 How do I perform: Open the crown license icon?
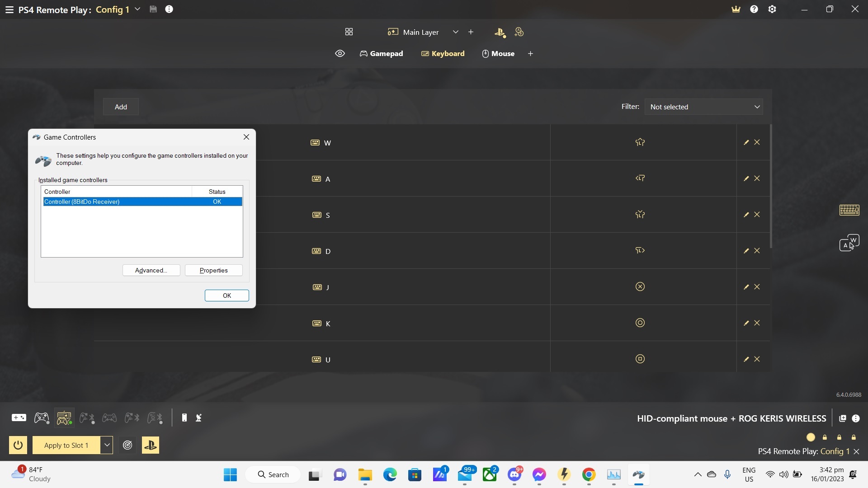[736, 9]
